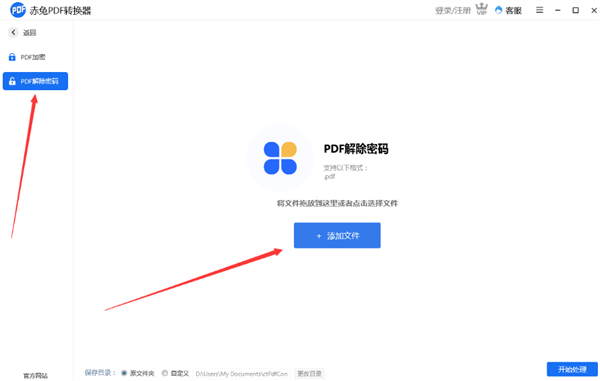
Task: Click the 登录/注册 link
Action: click(453, 10)
